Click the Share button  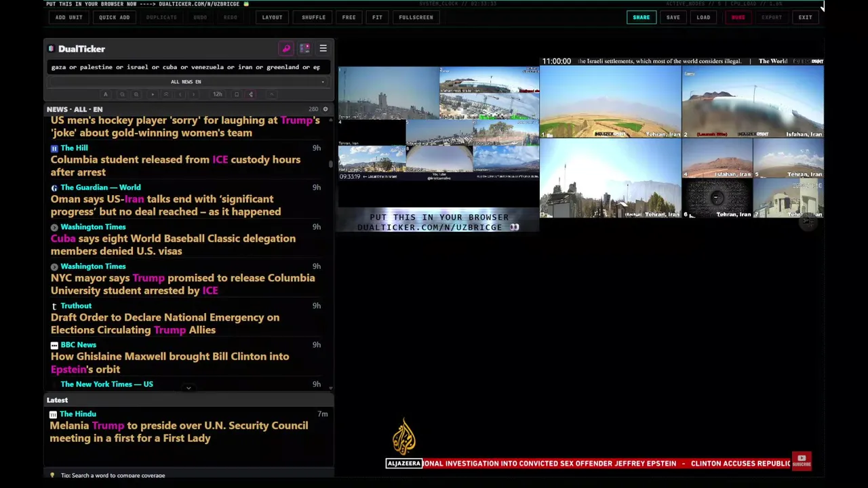pos(642,18)
